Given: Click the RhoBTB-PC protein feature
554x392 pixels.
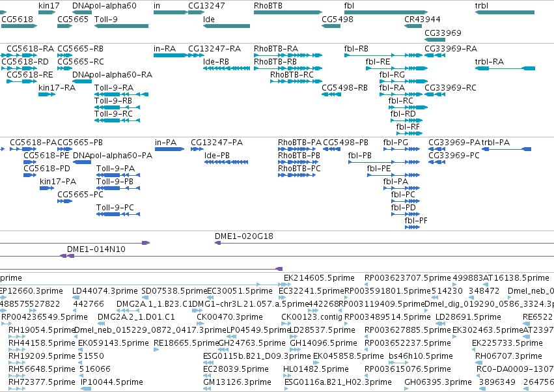Looking at the screenshot, I should [297, 175].
